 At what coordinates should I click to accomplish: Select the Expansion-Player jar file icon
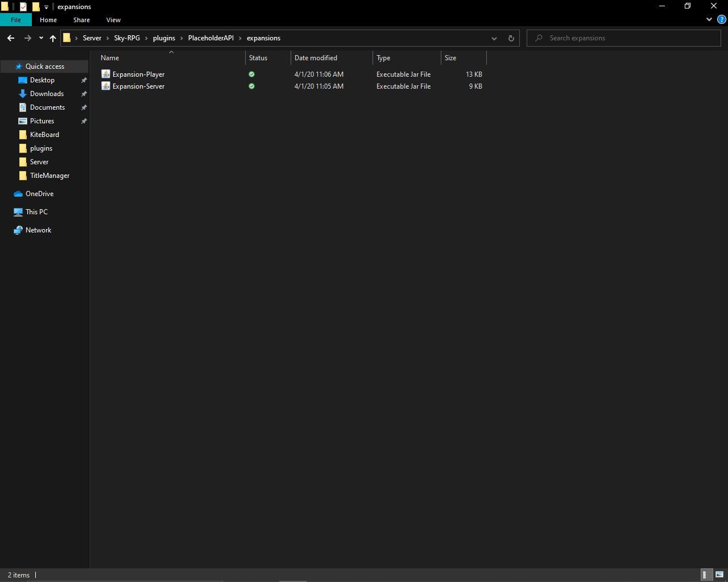tap(106, 74)
